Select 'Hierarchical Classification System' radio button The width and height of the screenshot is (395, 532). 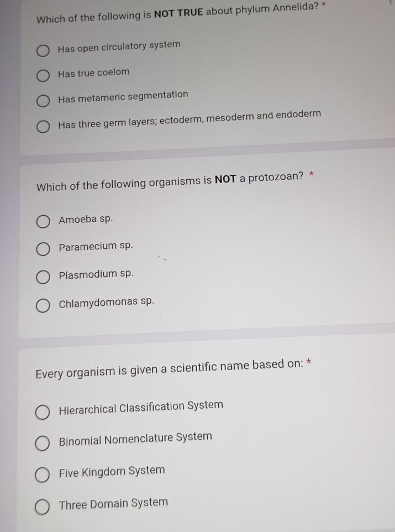click(43, 413)
